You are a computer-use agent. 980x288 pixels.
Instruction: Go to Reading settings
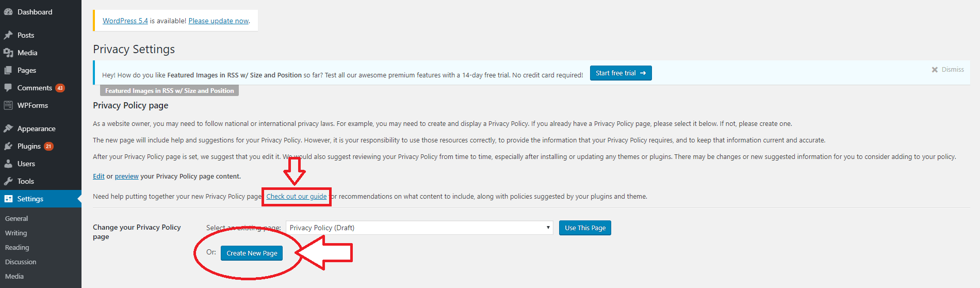click(x=17, y=247)
